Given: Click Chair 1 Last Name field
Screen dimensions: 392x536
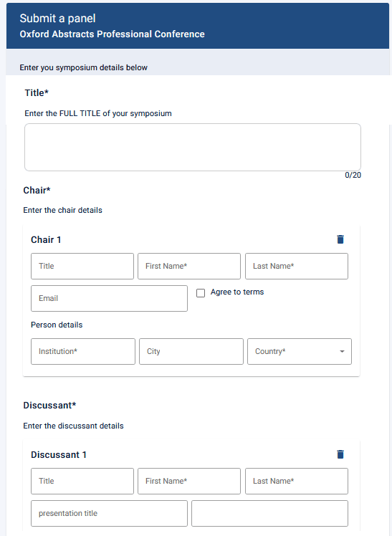Looking at the screenshot, I should [x=297, y=266].
